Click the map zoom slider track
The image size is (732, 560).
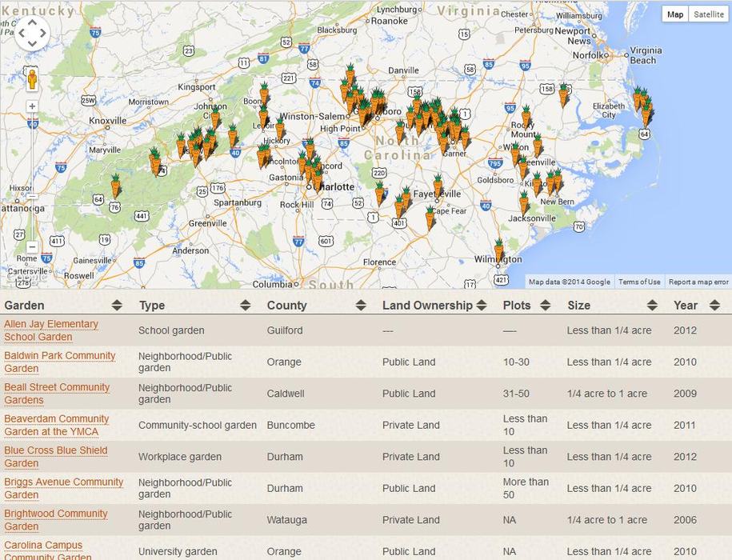tap(32, 176)
